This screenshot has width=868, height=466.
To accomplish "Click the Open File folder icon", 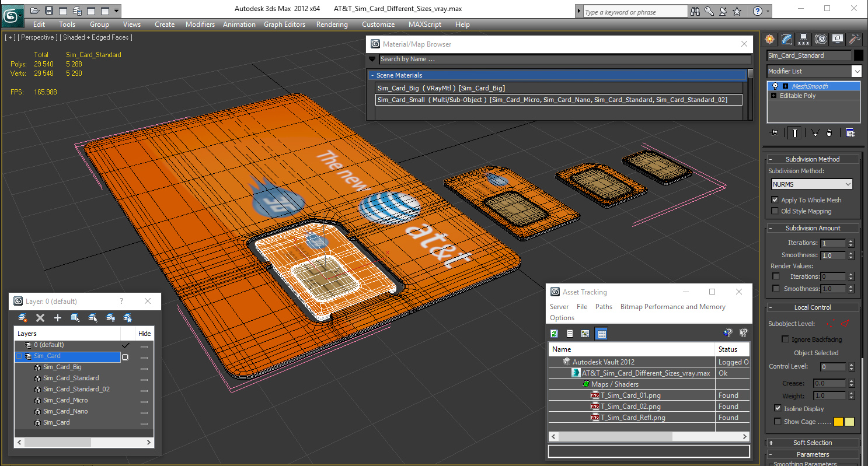I will coord(34,10).
